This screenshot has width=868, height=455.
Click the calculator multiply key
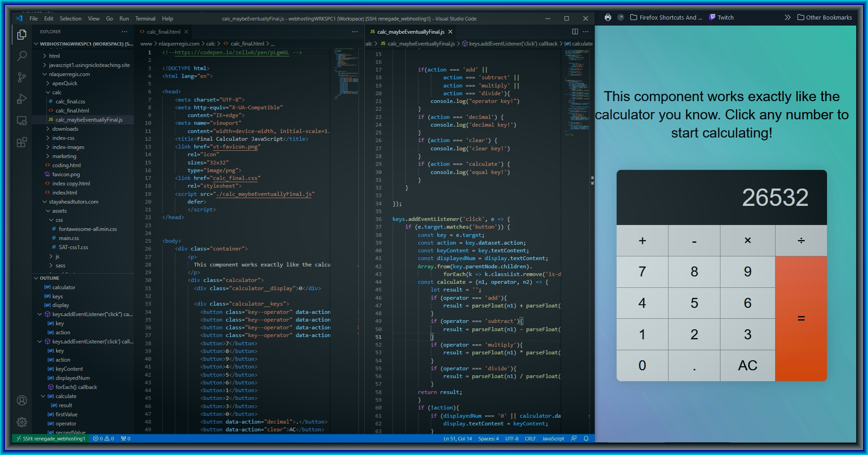coord(748,240)
